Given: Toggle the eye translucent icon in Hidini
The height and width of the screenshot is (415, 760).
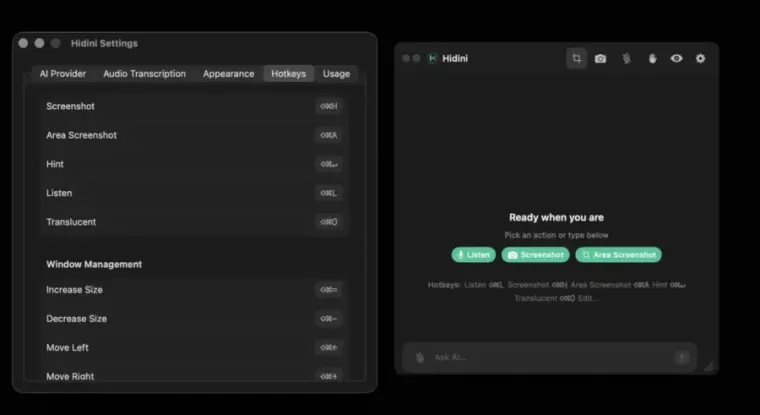Looking at the screenshot, I should (677, 59).
